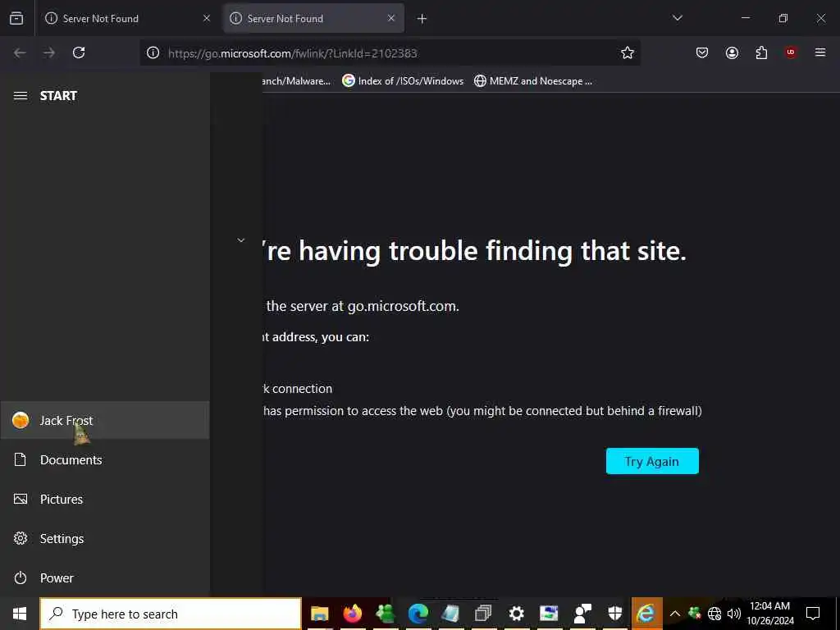Open the Firefox application menu
Screen dimensions: 840x630
(x=820, y=52)
